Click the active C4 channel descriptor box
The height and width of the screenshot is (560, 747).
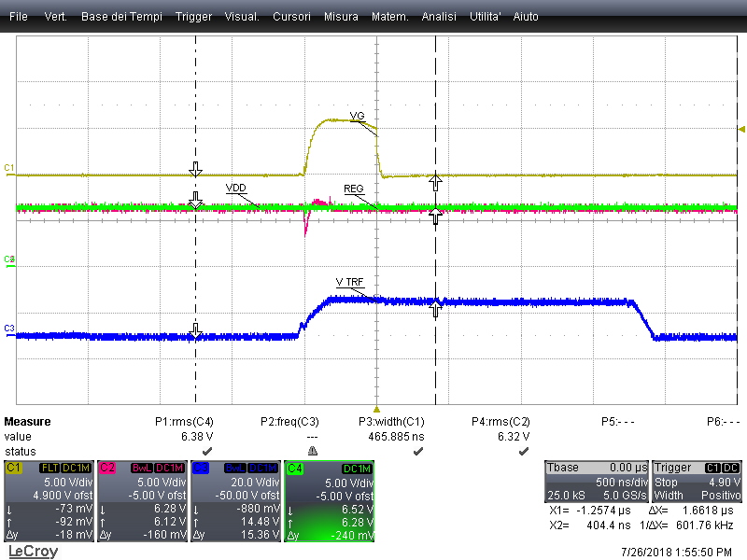pos(330,501)
